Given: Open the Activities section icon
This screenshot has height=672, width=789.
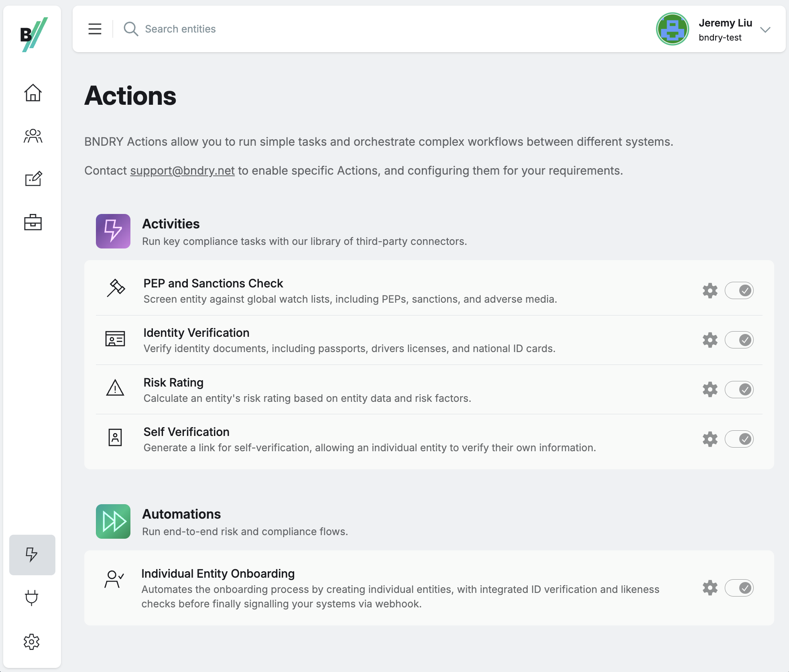Looking at the screenshot, I should pyautogui.click(x=113, y=231).
